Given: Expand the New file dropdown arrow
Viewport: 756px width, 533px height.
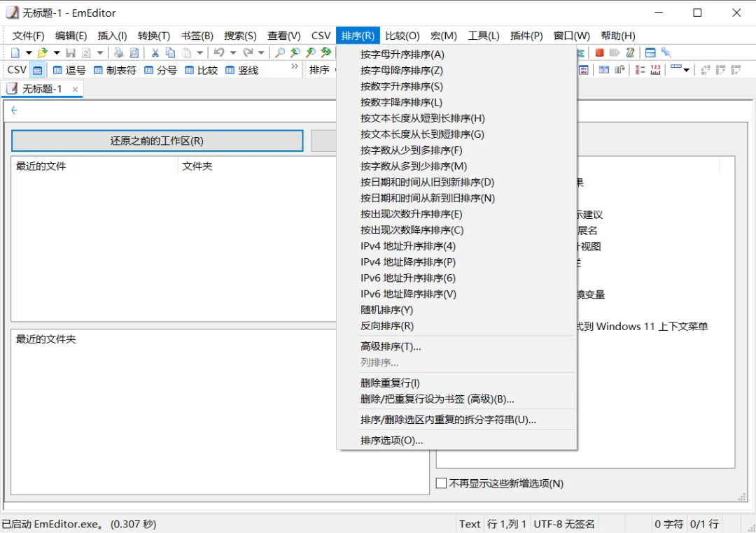Looking at the screenshot, I should click(29, 52).
